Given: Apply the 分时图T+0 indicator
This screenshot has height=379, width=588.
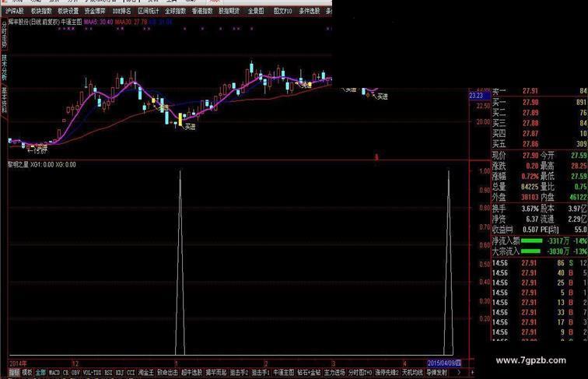Looking at the screenshot, I should 360,373.
